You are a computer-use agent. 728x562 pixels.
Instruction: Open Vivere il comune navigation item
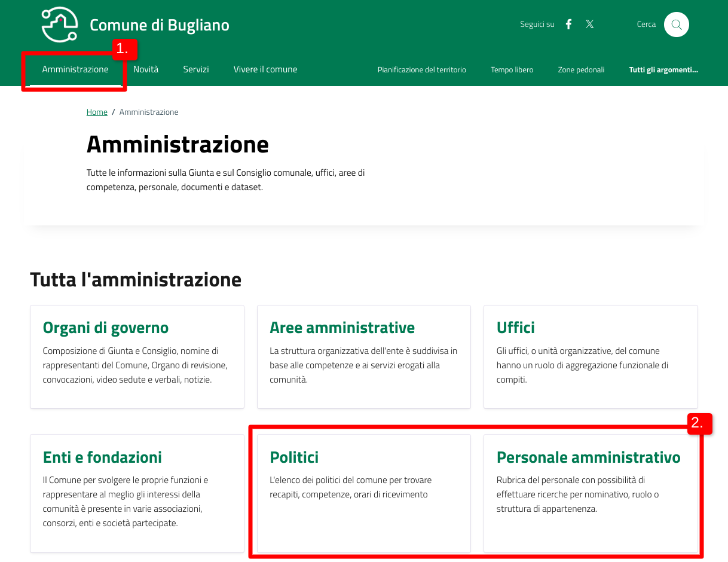pos(265,69)
